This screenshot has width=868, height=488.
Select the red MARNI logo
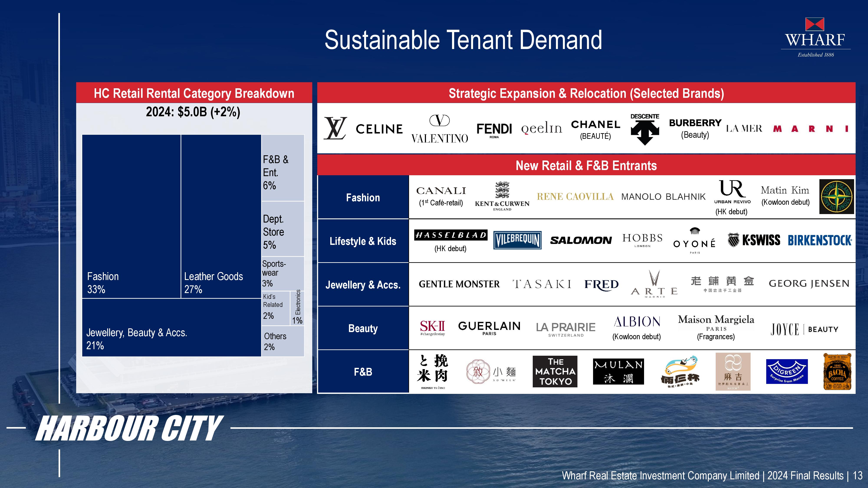pyautogui.click(x=811, y=129)
